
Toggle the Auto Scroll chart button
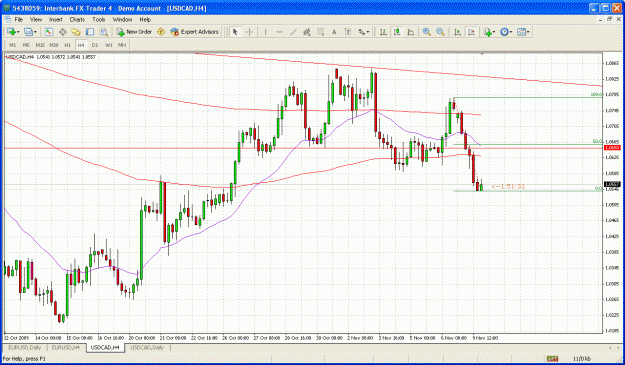pyautogui.click(x=457, y=32)
